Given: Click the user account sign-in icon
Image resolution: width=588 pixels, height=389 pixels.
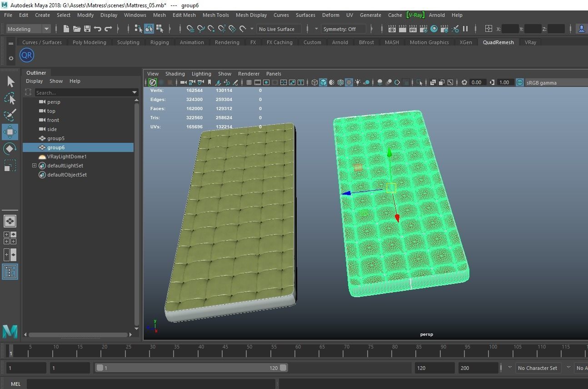Looking at the screenshot, I should pos(581,29).
